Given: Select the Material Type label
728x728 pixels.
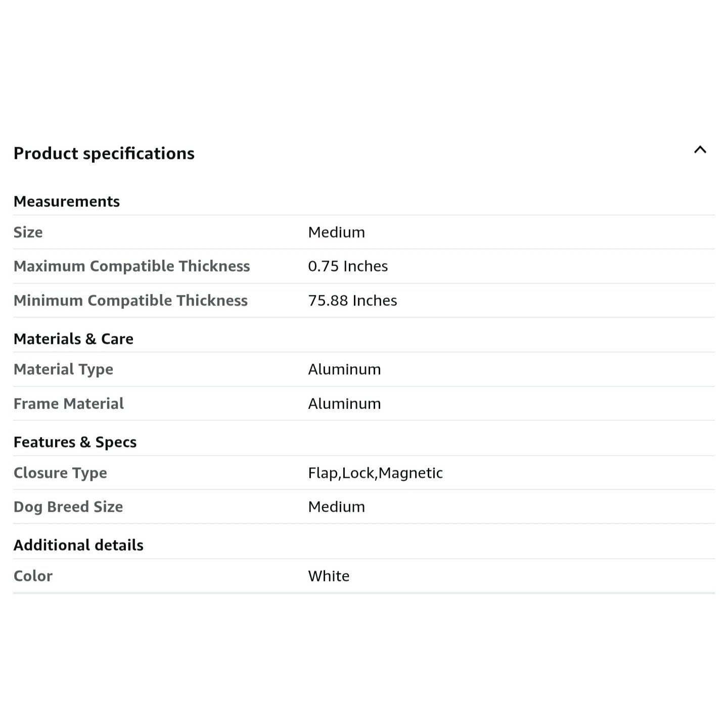Looking at the screenshot, I should pyautogui.click(x=63, y=369).
